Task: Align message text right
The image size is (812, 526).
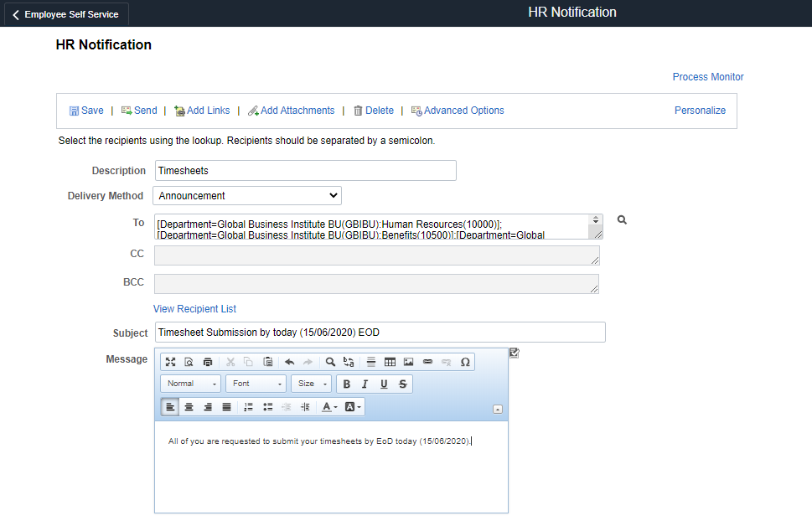Action: (x=208, y=407)
